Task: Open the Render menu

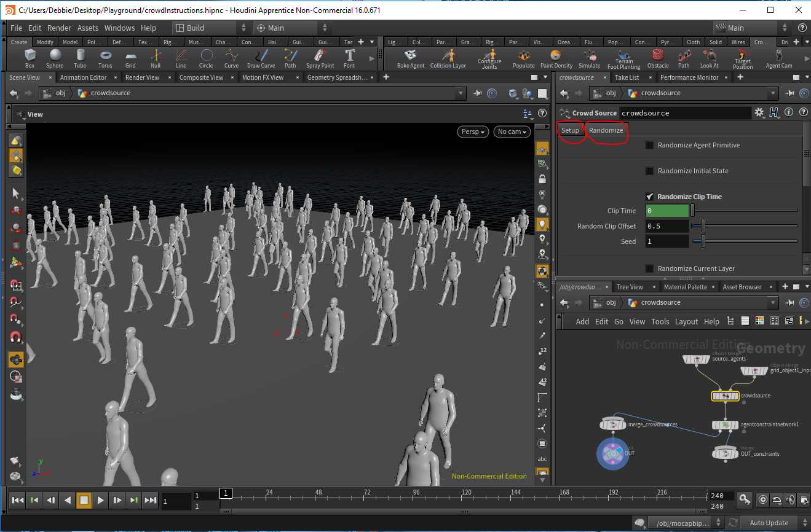Action: (59, 28)
